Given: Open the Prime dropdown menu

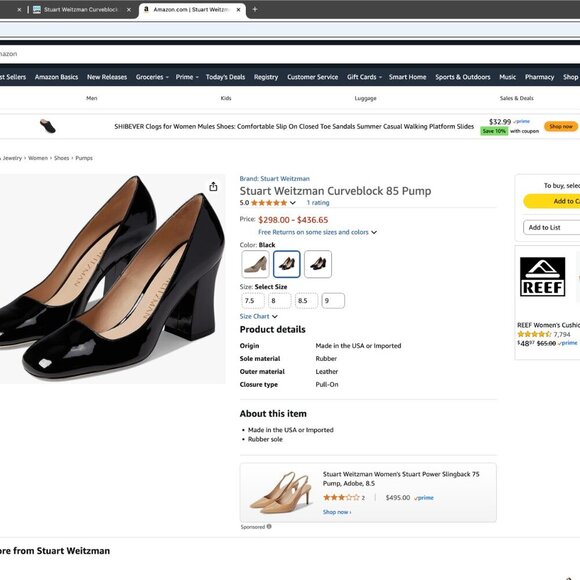Looking at the screenshot, I should [187, 77].
